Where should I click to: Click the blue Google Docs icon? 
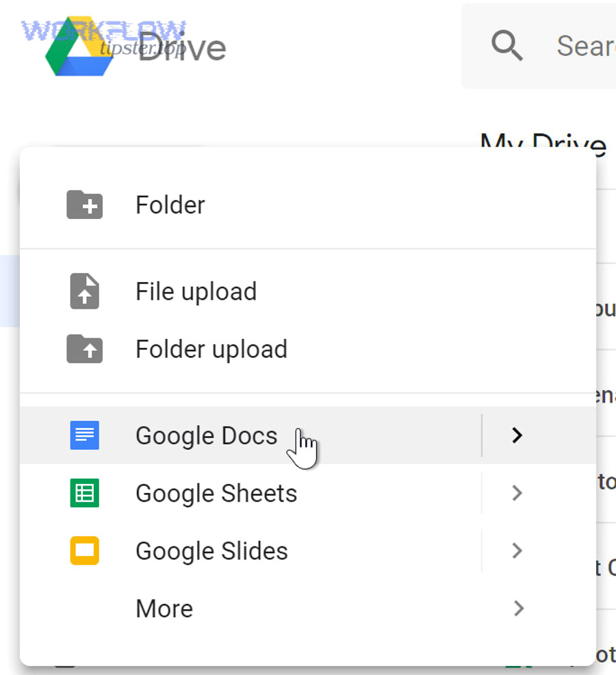tap(84, 435)
